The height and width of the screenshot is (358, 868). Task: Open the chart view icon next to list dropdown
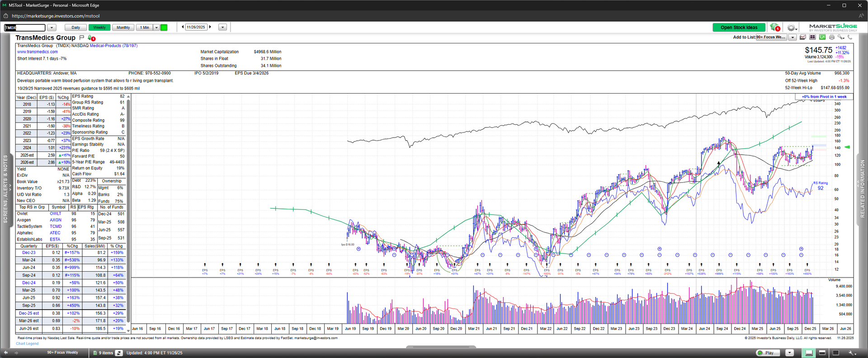tap(803, 37)
